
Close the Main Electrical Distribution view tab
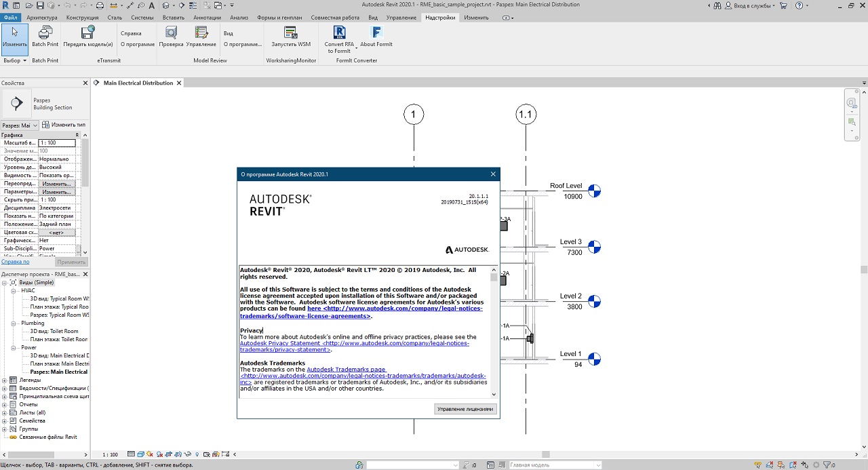pyautogui.click(x=180, y=83)
